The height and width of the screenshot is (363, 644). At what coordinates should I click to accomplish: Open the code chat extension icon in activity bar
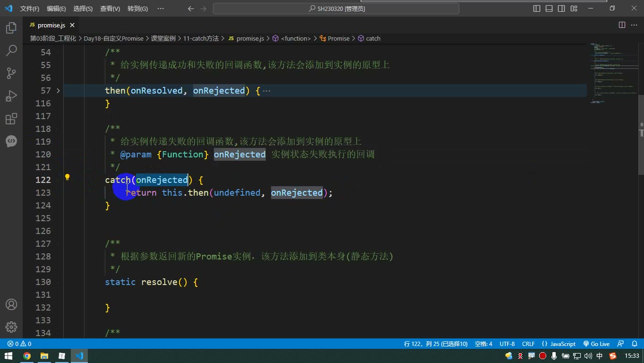[11, 141]
